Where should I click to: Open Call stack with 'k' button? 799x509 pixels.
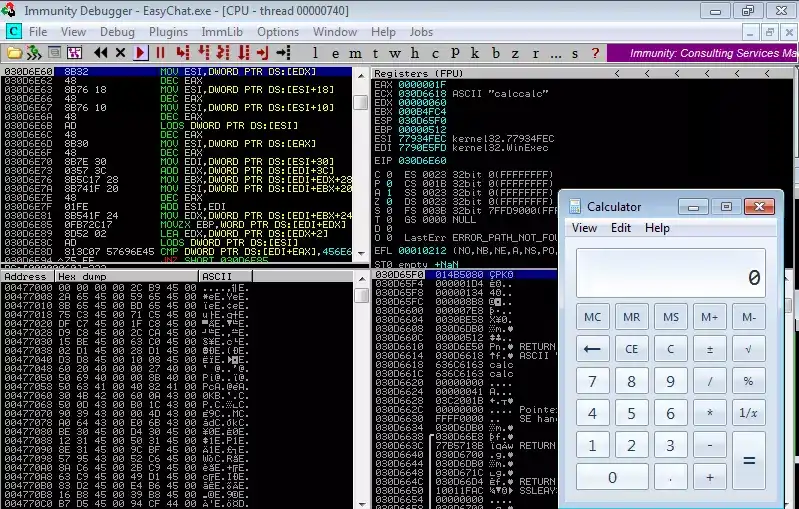coord(474,52)
